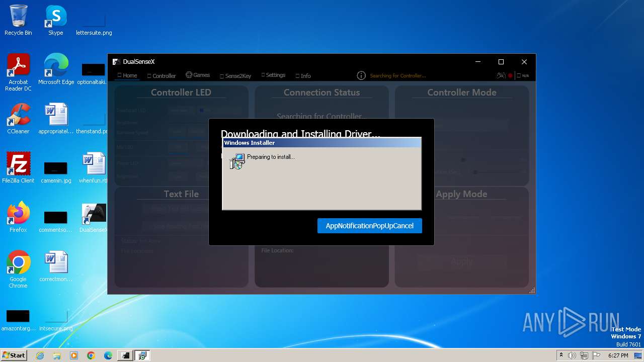Select the DualSenseX desktop shortcut
This screenshot has height=362, width=644.
click(x=94, y=217)
